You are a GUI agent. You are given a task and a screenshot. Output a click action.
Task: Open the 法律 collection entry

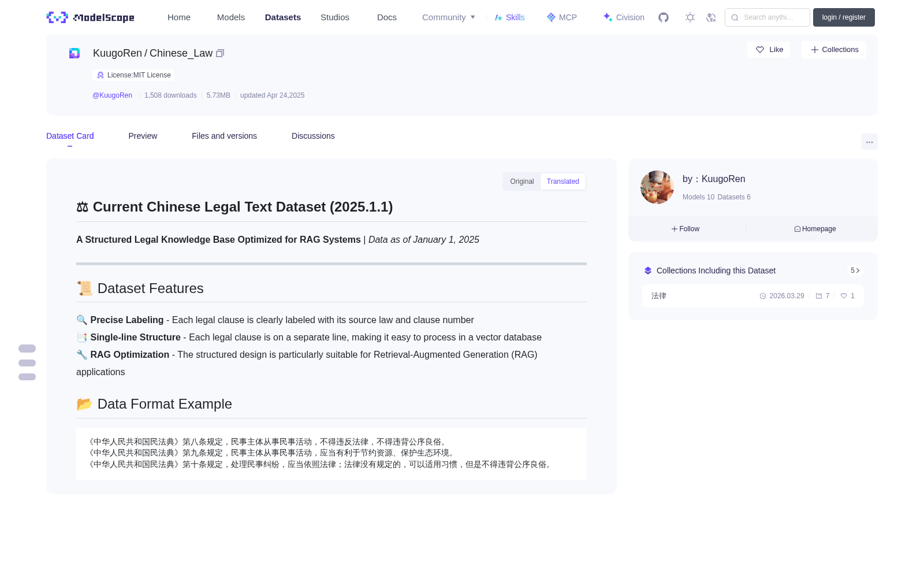point(753,296)
